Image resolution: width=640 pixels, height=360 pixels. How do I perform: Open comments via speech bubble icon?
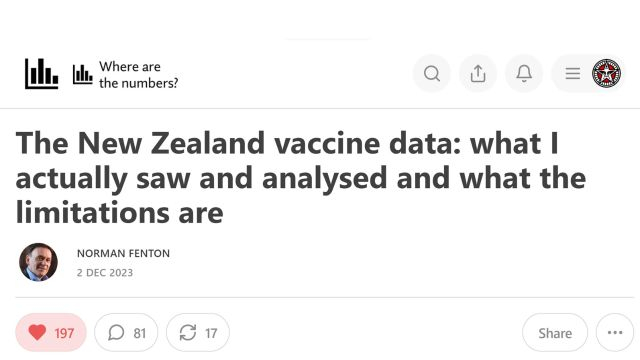coord(116,333)
